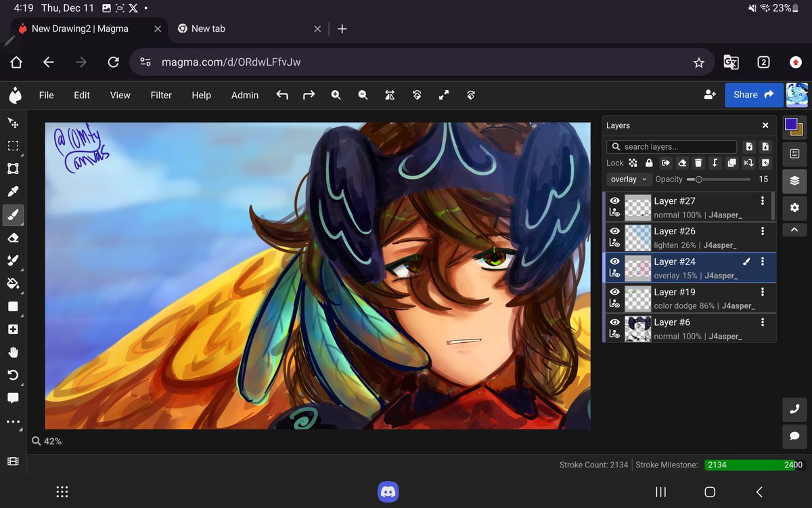This screenshot has height=508, width=812.
Task: Click the Magma flame logo
Action: pos(14,96)
